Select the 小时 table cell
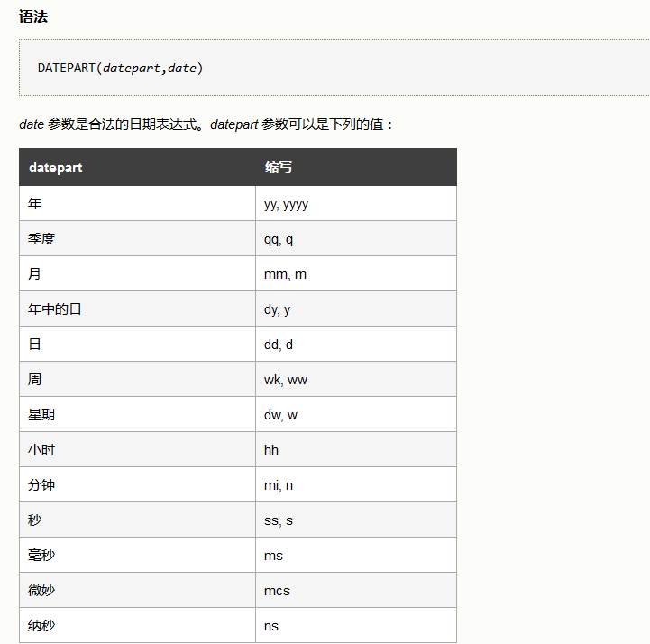The height and width of the screenshot is (644, 650). (137, 449)
